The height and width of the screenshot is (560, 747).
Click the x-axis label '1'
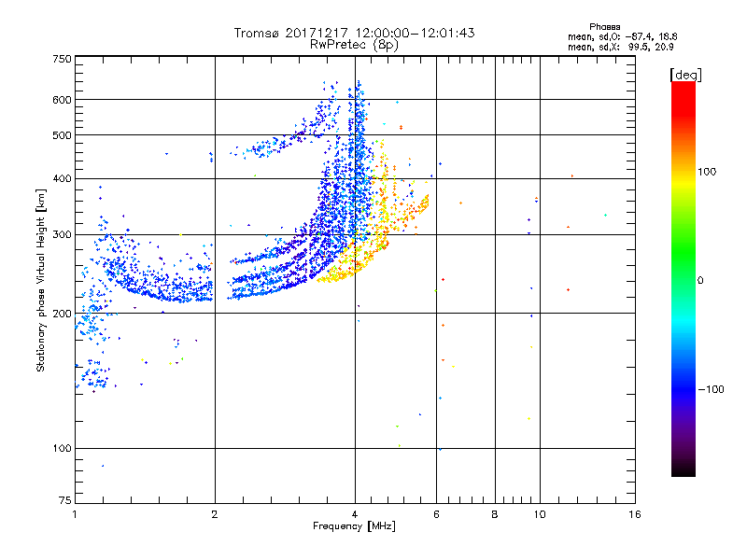click(75, 514)
